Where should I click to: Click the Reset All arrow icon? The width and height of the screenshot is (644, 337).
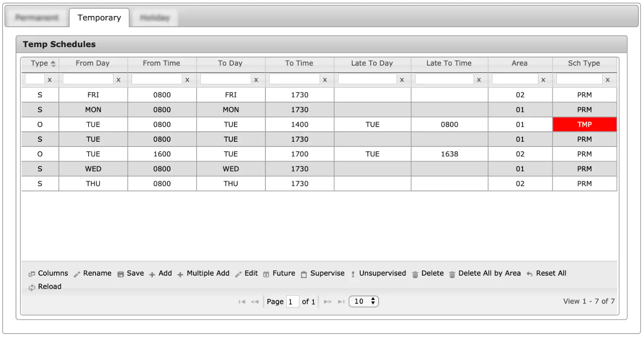(x=529, y=274)
